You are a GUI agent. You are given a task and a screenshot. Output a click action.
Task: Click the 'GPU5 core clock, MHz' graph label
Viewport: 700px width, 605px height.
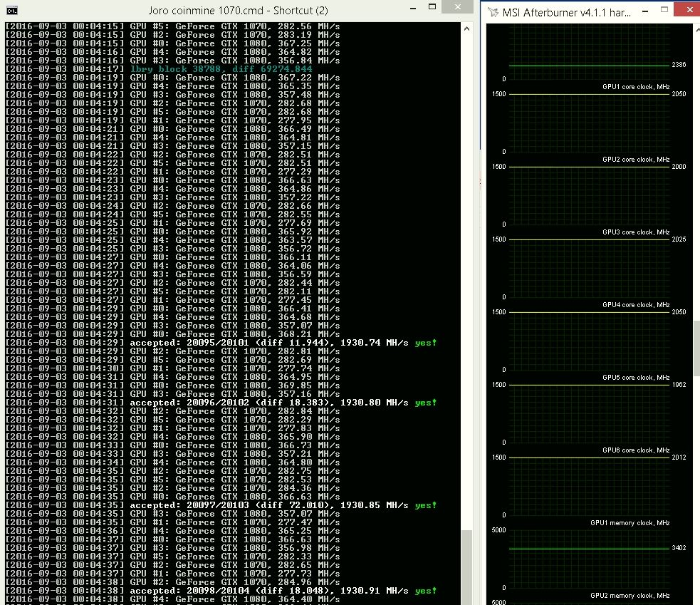pos(636,378)
